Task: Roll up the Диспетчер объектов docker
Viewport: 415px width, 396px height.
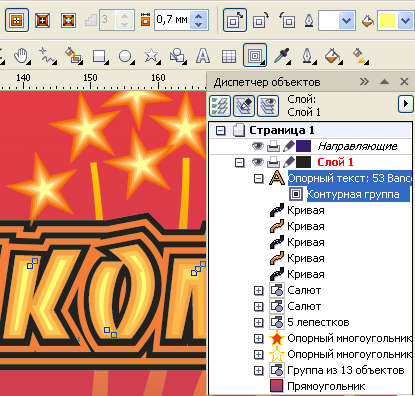Action: point(384,82)
